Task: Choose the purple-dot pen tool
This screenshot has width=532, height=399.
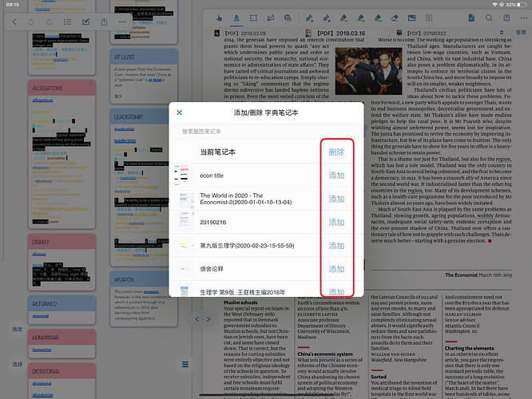Action: tap(327, 18)
